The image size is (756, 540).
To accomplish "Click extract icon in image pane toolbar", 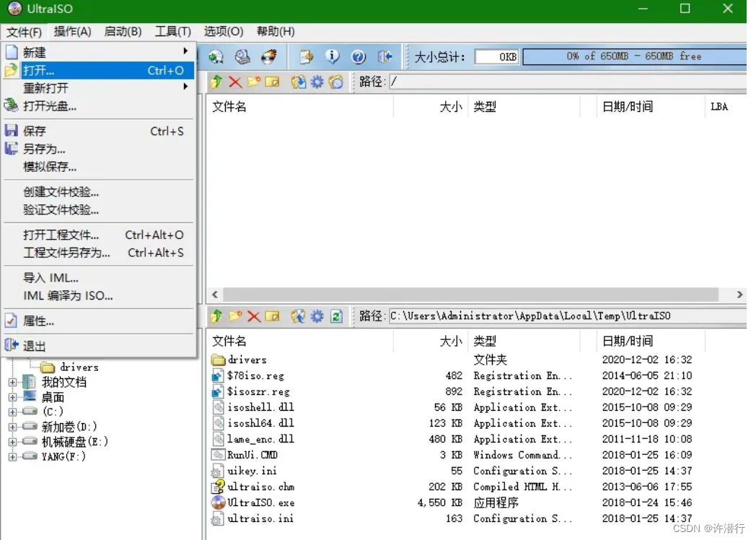I will (299, 82).
